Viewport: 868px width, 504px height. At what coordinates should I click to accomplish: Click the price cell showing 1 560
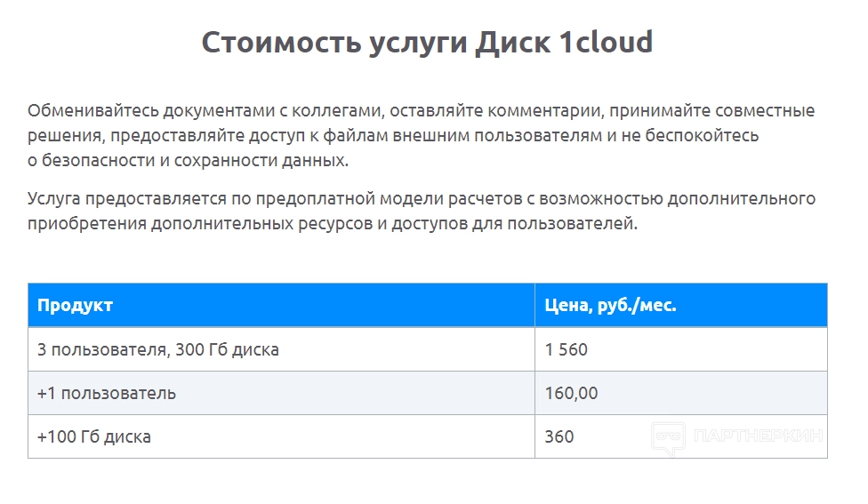click(x=567, y=349)
